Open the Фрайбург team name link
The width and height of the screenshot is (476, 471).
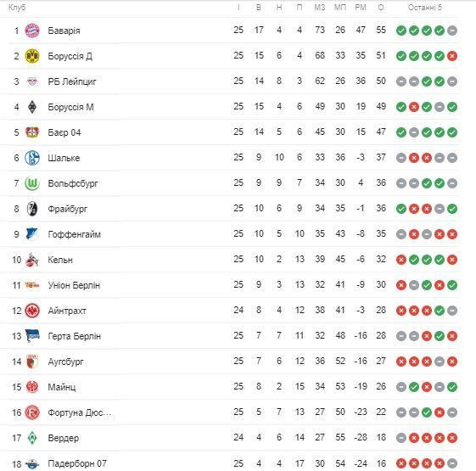(67, 210)
